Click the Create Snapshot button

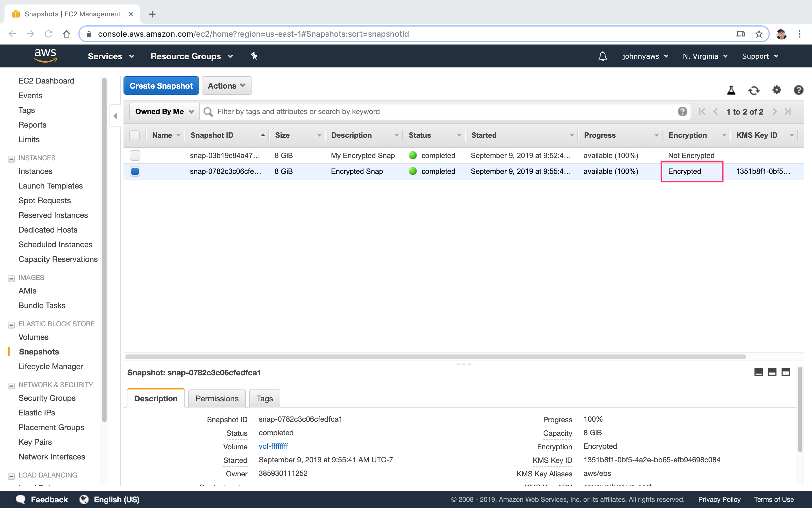point(161,86)
